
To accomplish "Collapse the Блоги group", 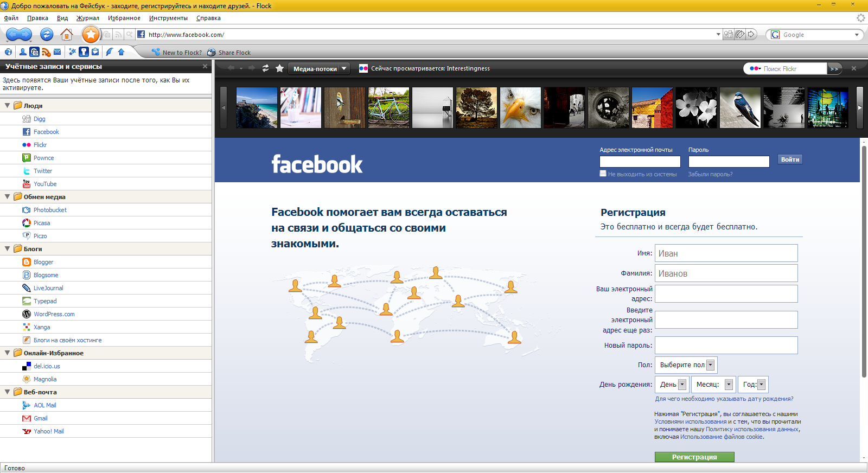I will (8, 249).
